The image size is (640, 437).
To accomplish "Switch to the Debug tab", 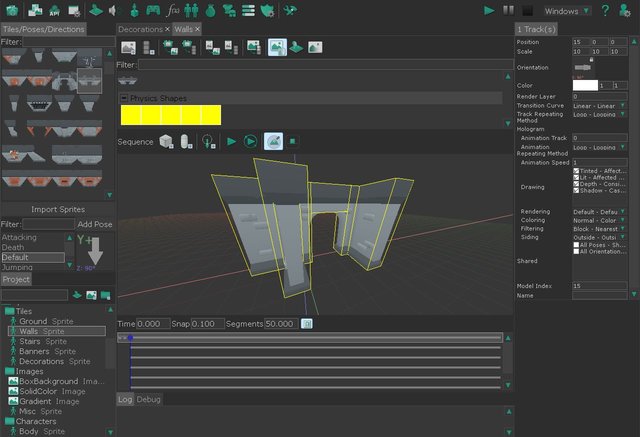I will coord(149,399).
